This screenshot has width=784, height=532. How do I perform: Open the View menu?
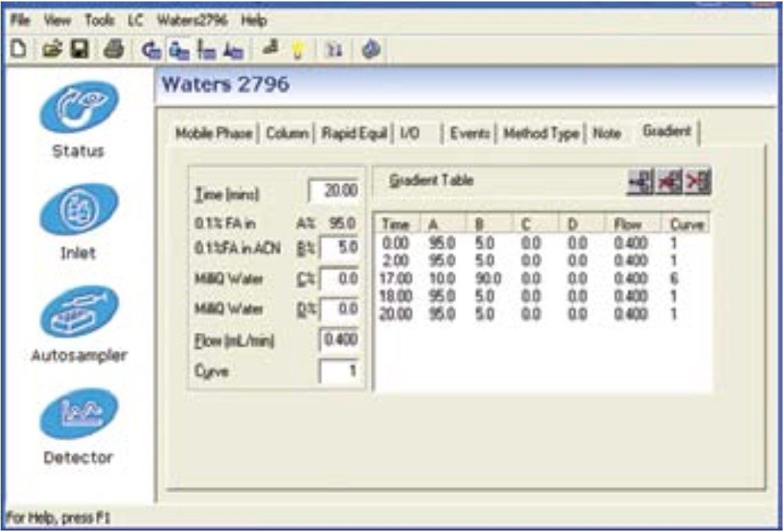[57, 21]
